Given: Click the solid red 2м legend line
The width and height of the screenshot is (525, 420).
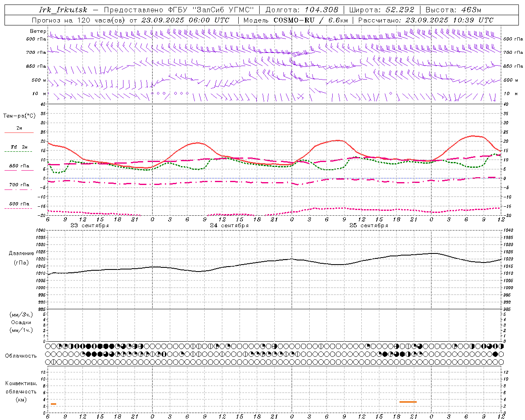Looking at the screenshot, I should click(19, 132).
